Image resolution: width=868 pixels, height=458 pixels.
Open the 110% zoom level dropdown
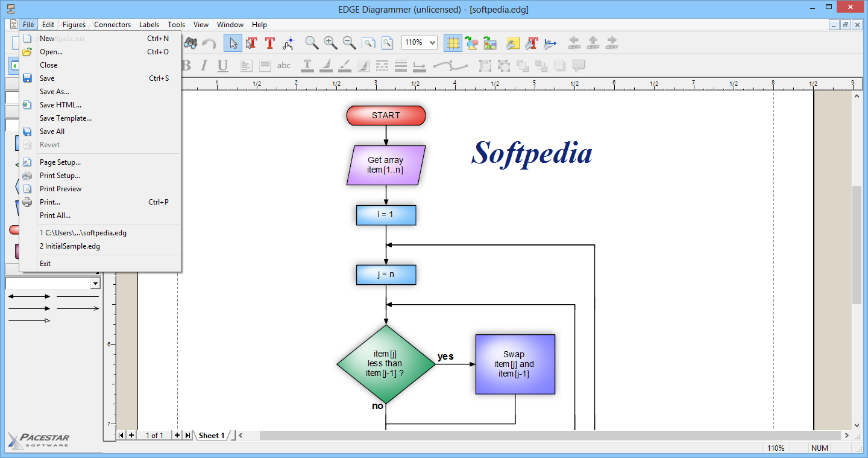click(x=432, y=43)
